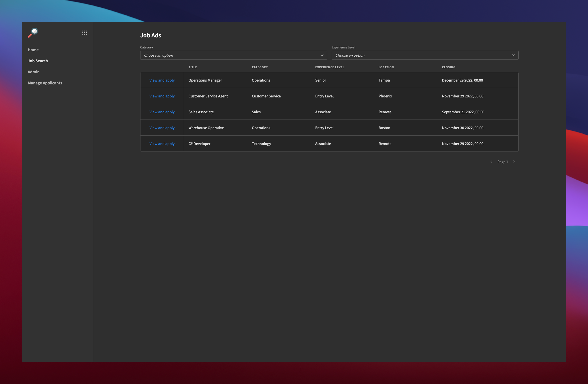Select the Warehouse Operative title cell
588x384 pixels.
[206, 128]
